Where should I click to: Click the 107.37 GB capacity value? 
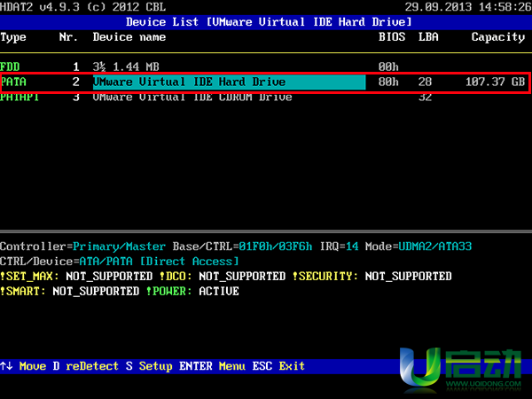[495, 82]
